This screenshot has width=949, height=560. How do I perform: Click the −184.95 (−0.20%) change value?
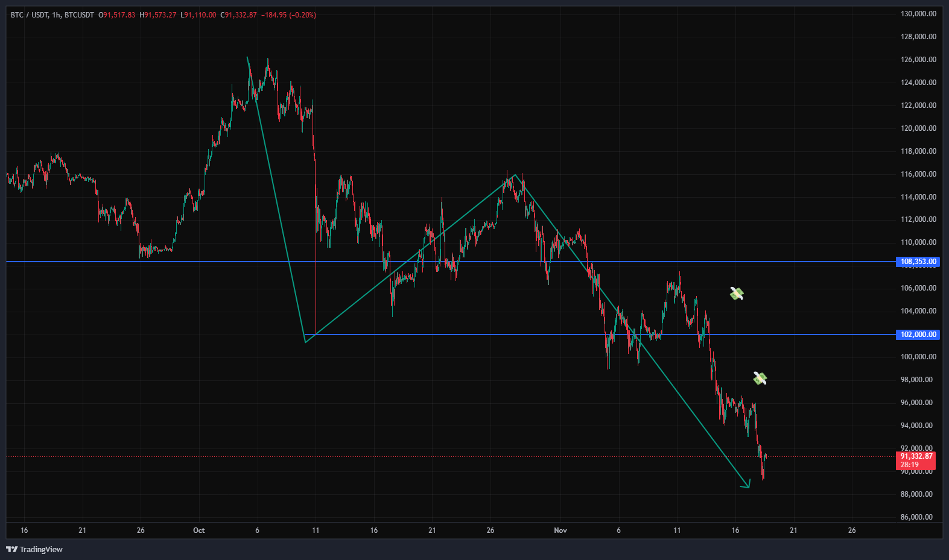coord(288,15)
